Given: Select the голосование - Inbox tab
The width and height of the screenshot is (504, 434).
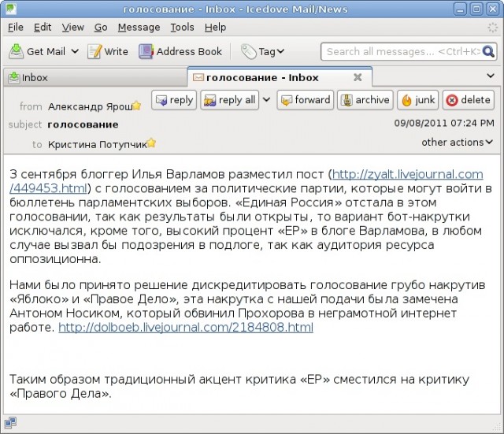Looking at the screenshot, I should pyautogui.click(x=280, y=77).
